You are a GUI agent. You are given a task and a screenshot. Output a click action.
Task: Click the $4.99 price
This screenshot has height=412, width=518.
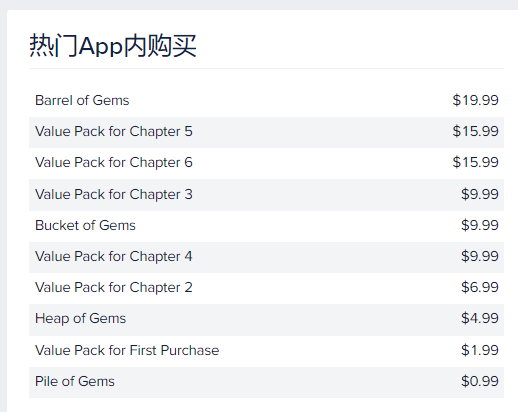pos(480,318)
